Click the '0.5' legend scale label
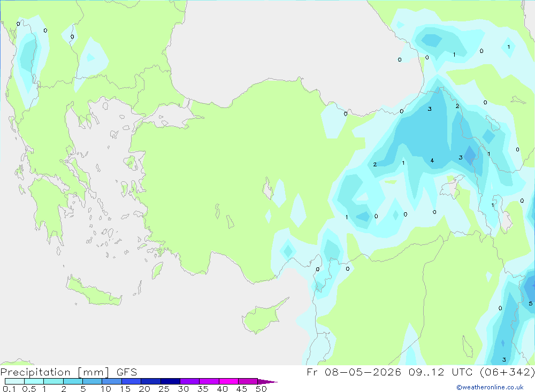Image resolution: width=535 pixels, height=392 pixels. point(29,389)
